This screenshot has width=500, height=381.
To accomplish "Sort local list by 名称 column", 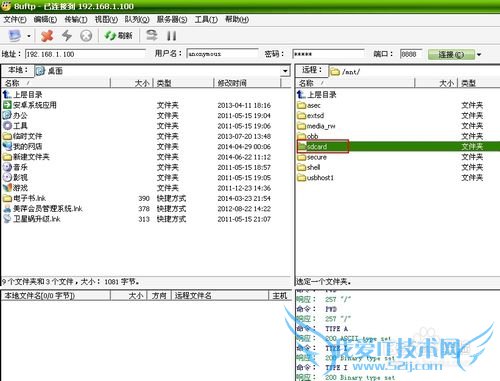I will (56, 83).
